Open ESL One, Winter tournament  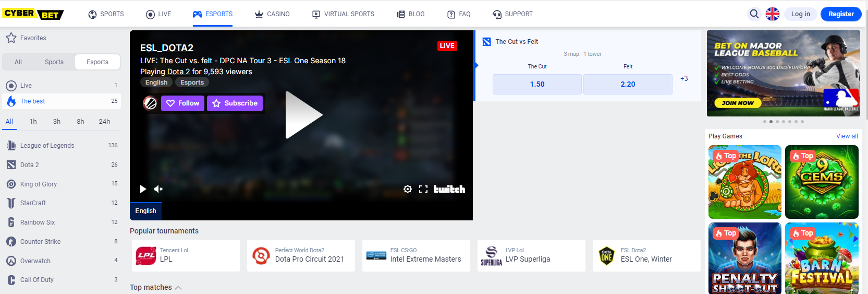click(646, 255)
